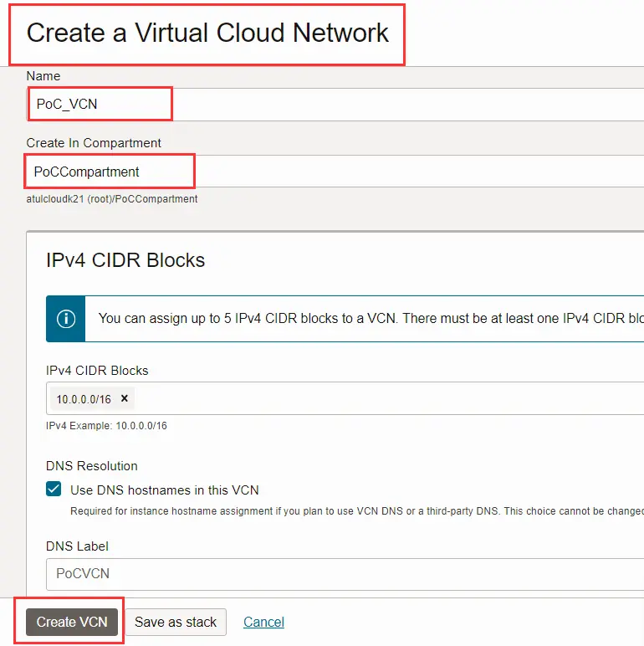Image resolution: width=644 pixels, height=646 pixels.
Task: Click the Save as stack button
Action: click(x=176, y=622)
